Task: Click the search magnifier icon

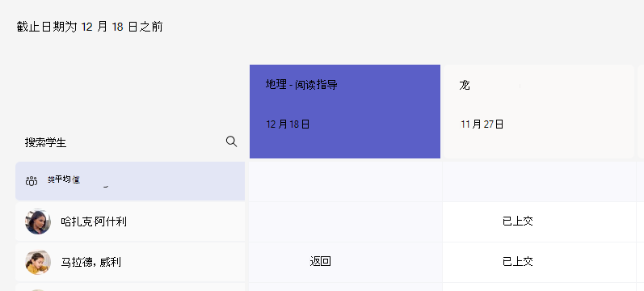Action: [x=231, y=141]
